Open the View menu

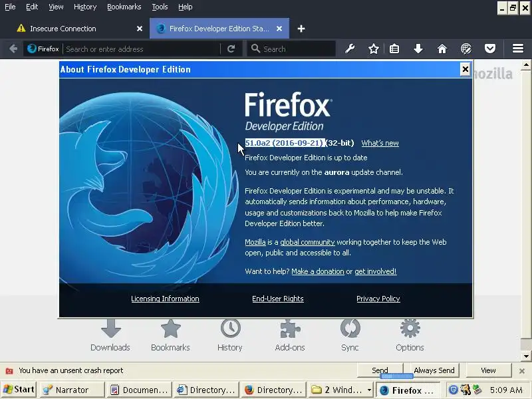point(56,7)
